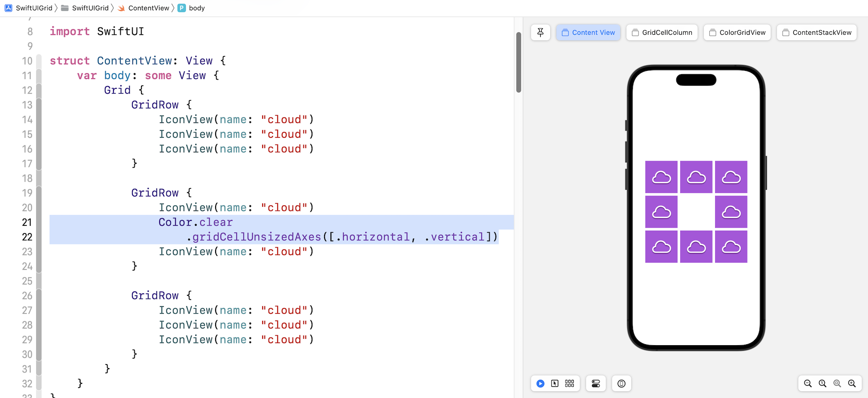The image size is (868, 398).
Task: Zoom out the preview canvas
Action: [808, 384]
